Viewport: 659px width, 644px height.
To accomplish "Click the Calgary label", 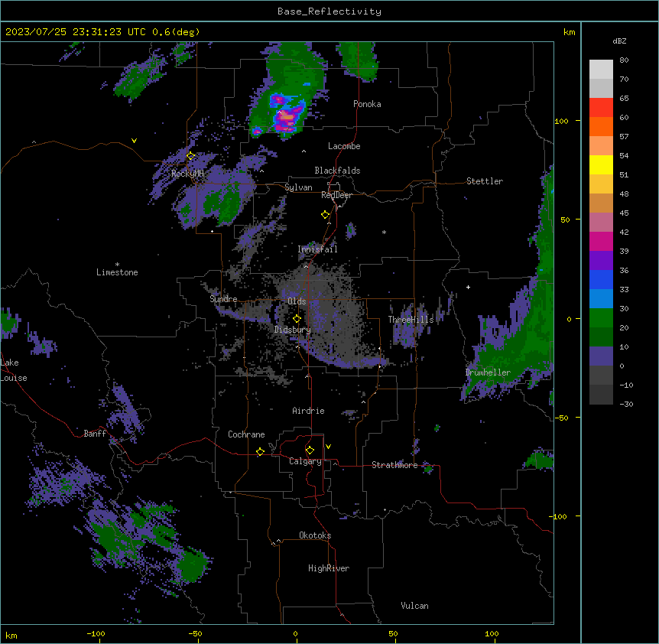I will pyautogui.click(x=306, y=461).
